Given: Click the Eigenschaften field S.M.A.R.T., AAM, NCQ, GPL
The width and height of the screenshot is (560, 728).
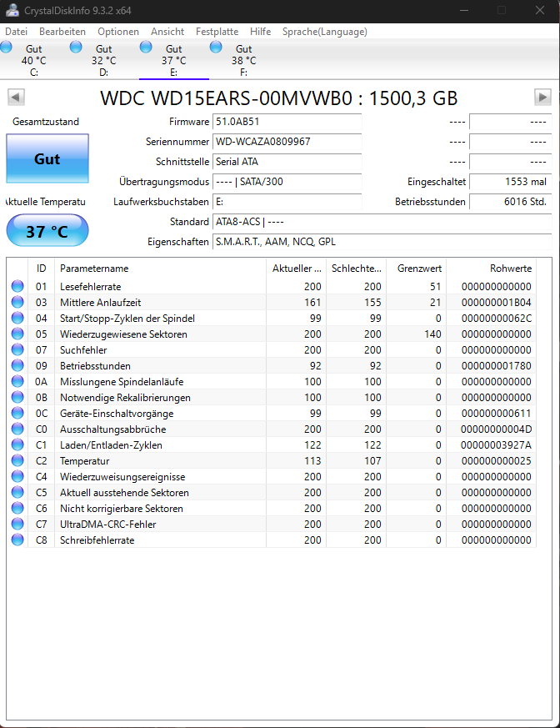Looking at the screenshot, I should 382,242.
